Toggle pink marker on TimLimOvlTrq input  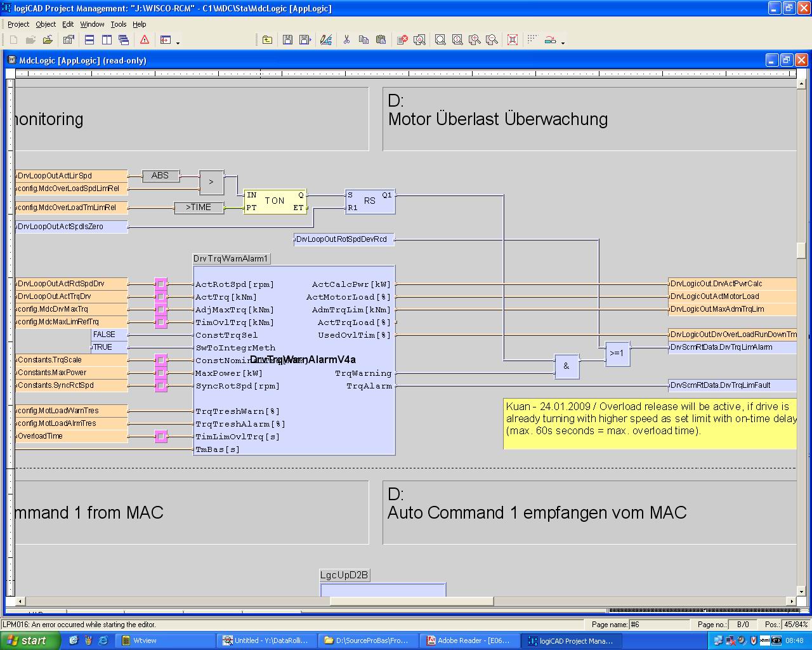click(161, 436)
